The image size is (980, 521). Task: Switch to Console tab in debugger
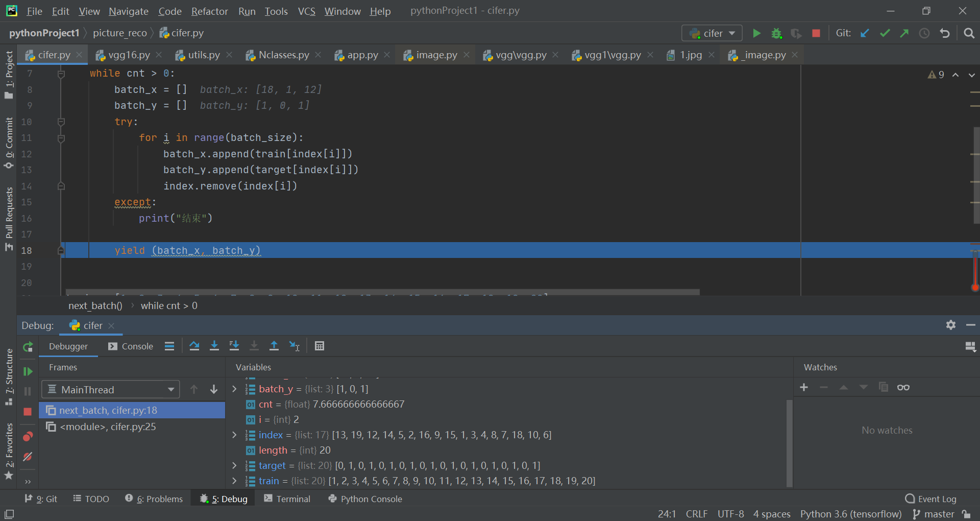[x=131, y=346]
